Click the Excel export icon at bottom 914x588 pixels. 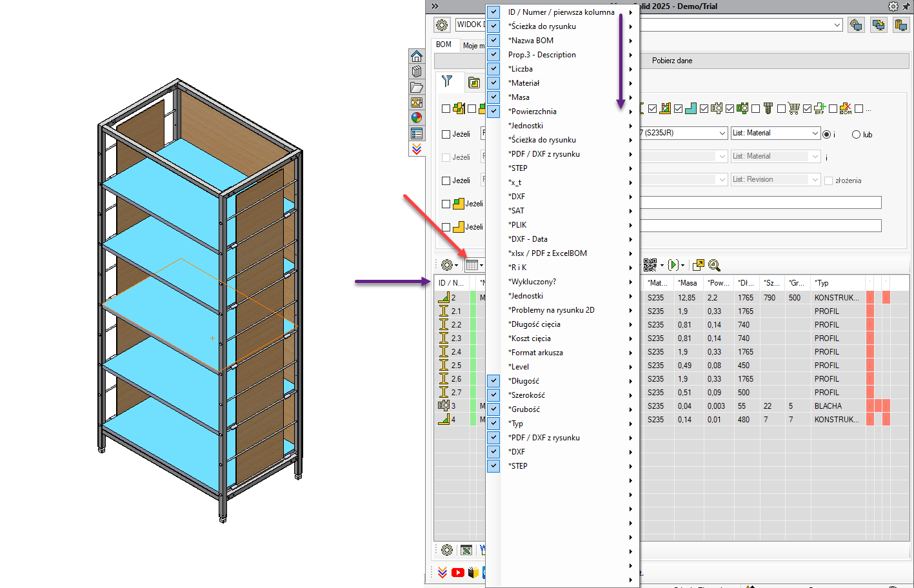point(466,550)
